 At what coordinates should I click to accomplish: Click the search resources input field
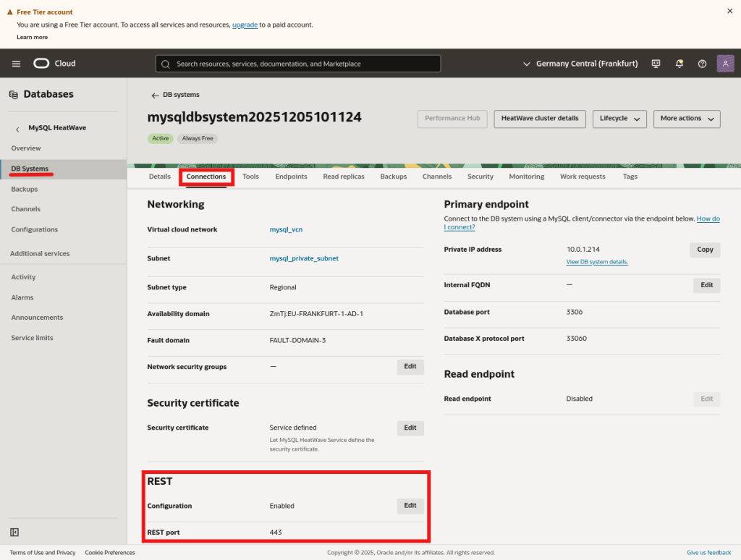pos(298,64)
